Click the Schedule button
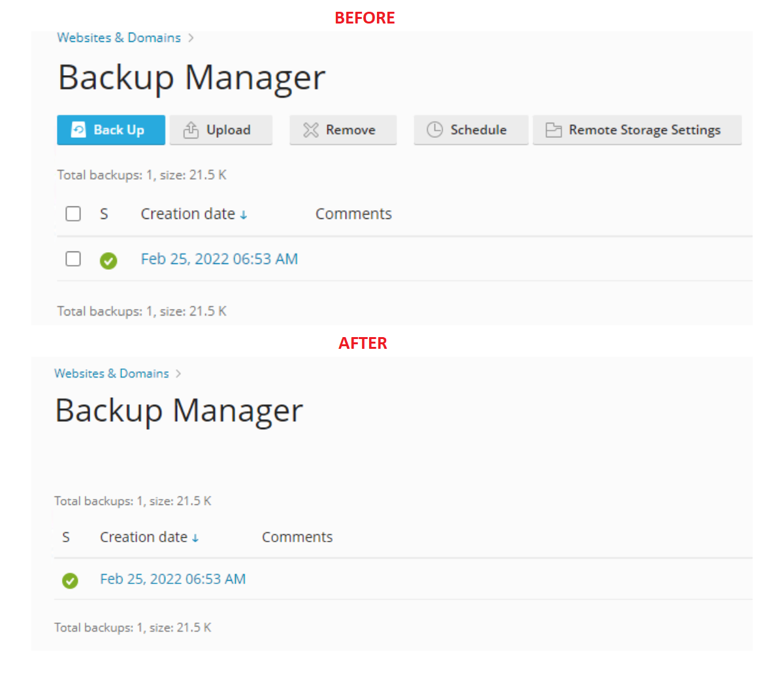Image resolution: width=784 pixels, height=682 pixels. pos(470,130)
